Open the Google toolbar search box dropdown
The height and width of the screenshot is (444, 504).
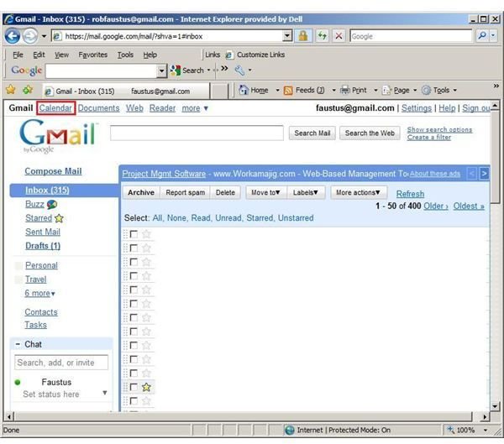pyautogui.click(x=161, y=71)
